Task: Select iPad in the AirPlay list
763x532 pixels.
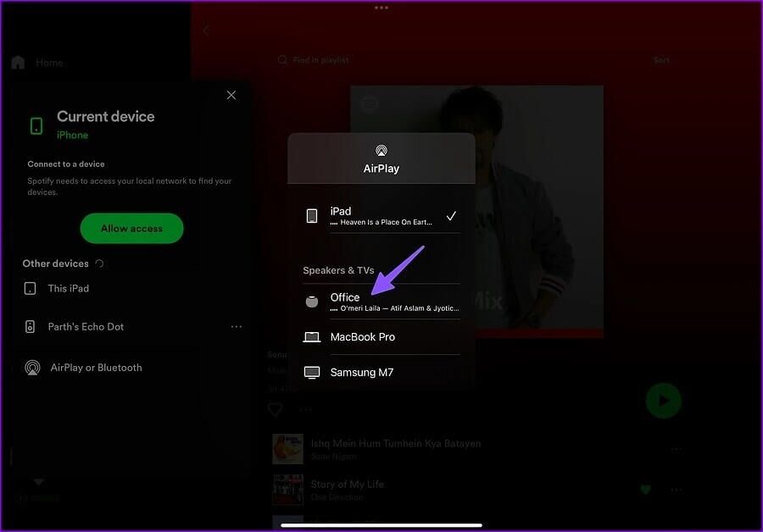Action: coord(381,216)
